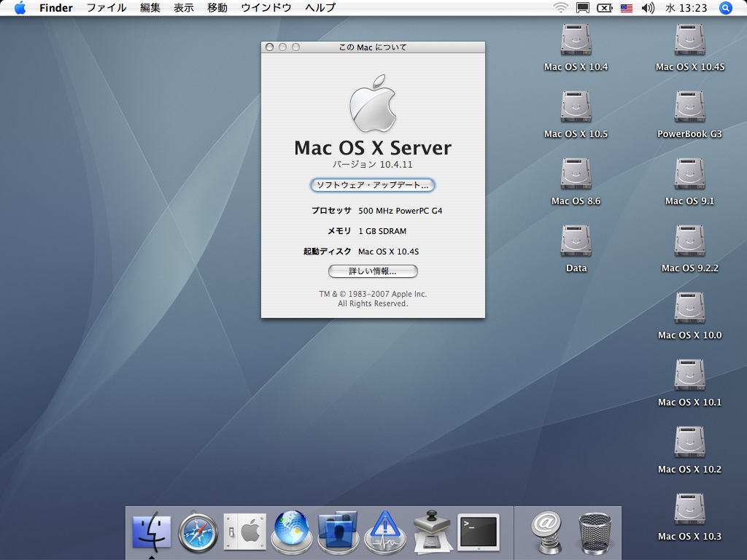Viewport: 747px width, 560px height.
Task: Click the バージョン 10.4.11 version text
Action: [x=373, y=164]
